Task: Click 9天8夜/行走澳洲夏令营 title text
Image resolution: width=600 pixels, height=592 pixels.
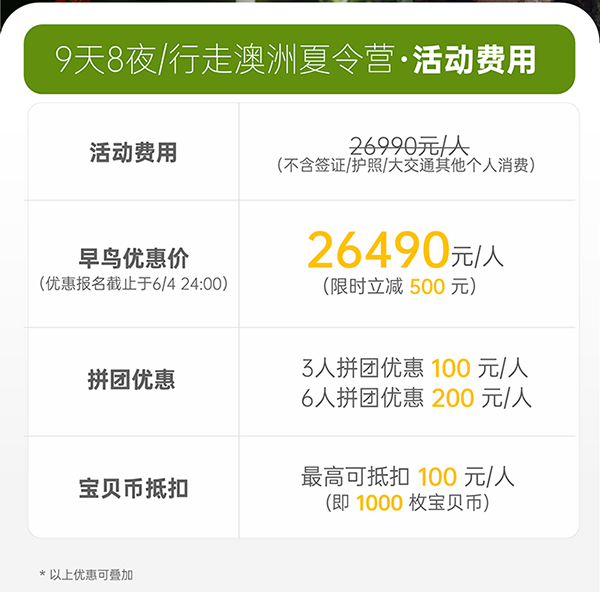Action: (225, 59)
